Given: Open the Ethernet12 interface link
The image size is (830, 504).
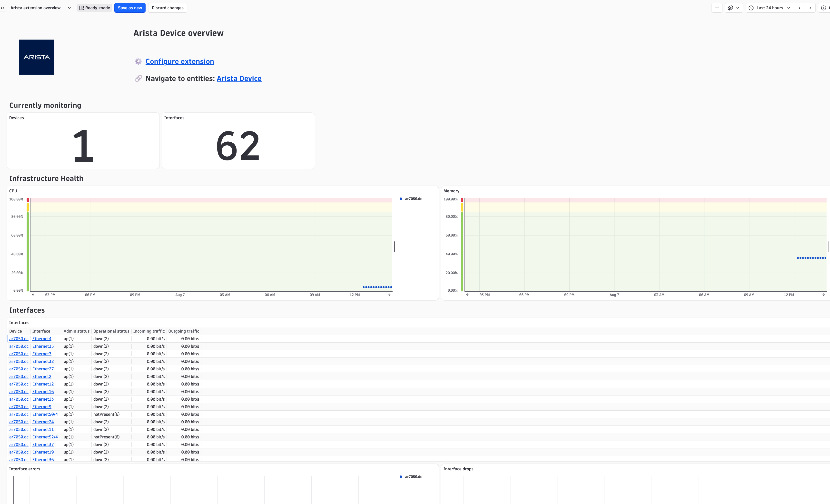Looking at the screenshot, I should 43,384.
